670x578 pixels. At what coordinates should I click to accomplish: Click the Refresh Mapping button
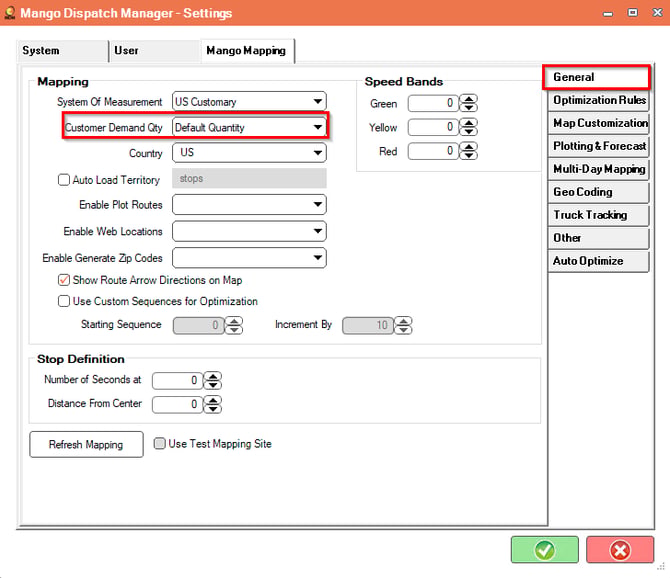tap(86, 444)
